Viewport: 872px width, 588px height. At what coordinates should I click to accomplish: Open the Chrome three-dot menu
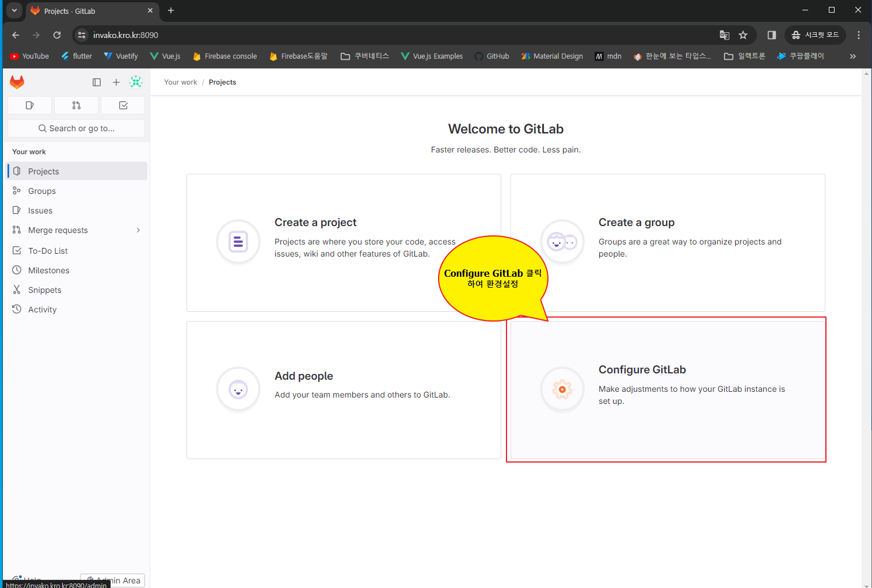click(859, 35)
